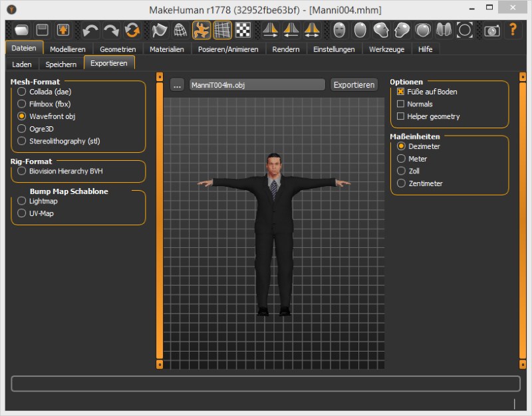Click the left orange vertical scrollbar
532x416 pixels.
point(160,221)
